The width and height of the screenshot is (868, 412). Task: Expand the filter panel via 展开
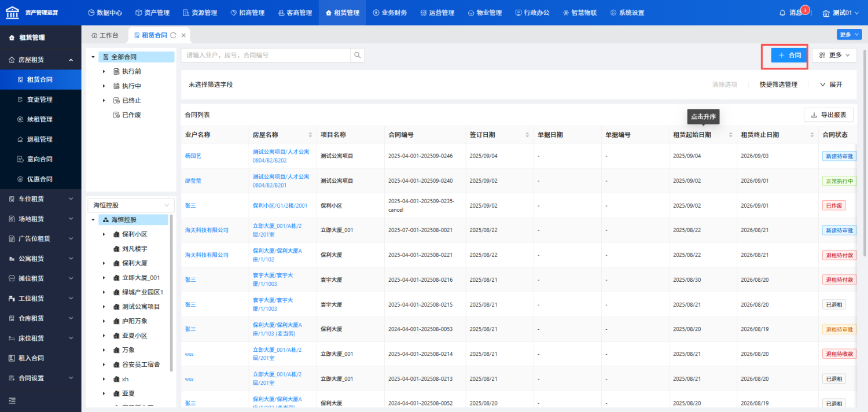[x=831, y=84]
